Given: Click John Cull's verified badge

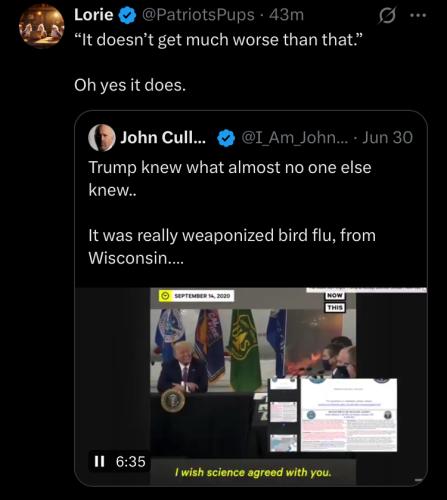Looking at the screenshot, I should (x=226, y=138).
